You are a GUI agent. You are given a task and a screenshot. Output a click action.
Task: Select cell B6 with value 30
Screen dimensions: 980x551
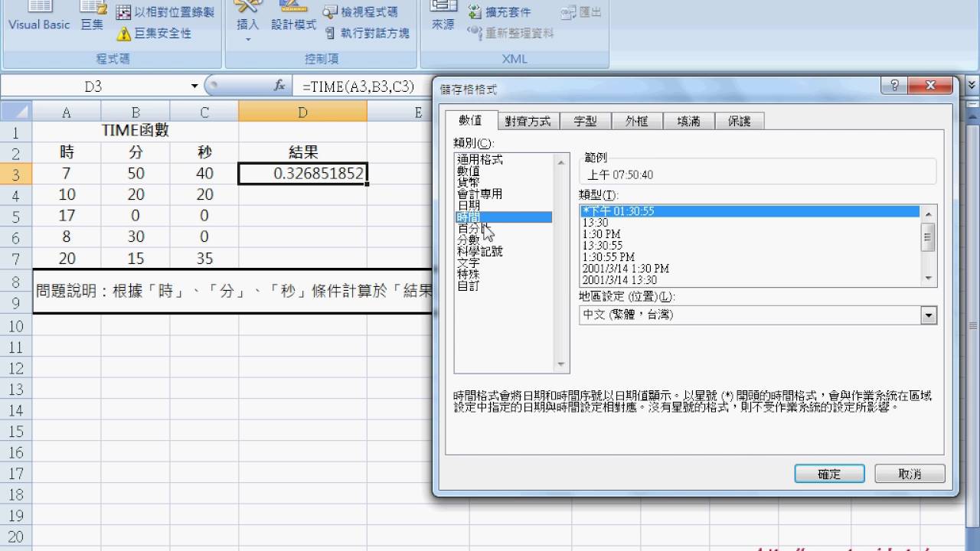click(136, 237)
